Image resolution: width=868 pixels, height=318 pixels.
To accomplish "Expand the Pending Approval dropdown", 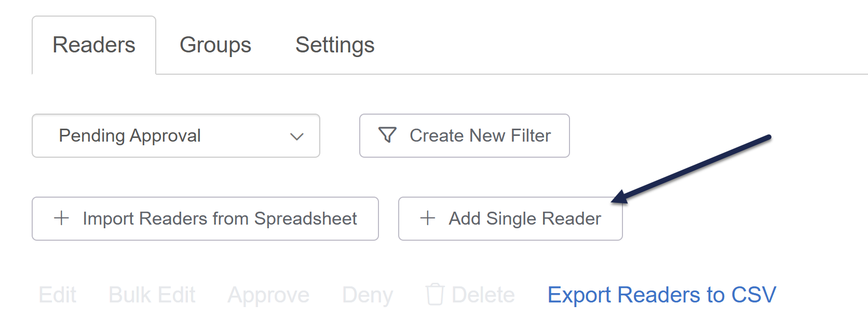I will point(175,136).
